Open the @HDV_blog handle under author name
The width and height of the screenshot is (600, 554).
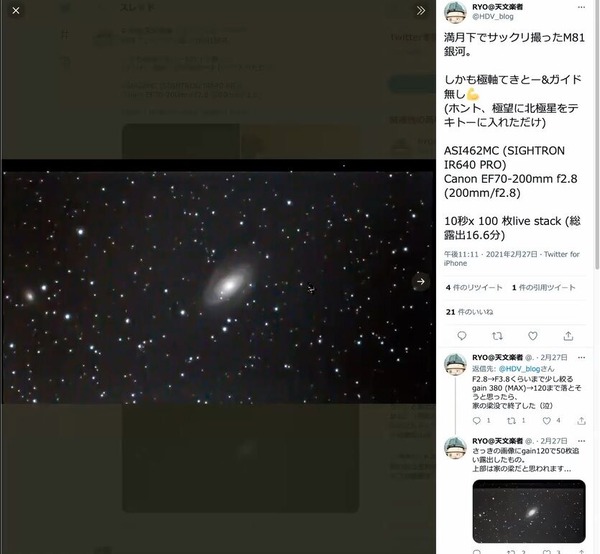tap(493, 16)
